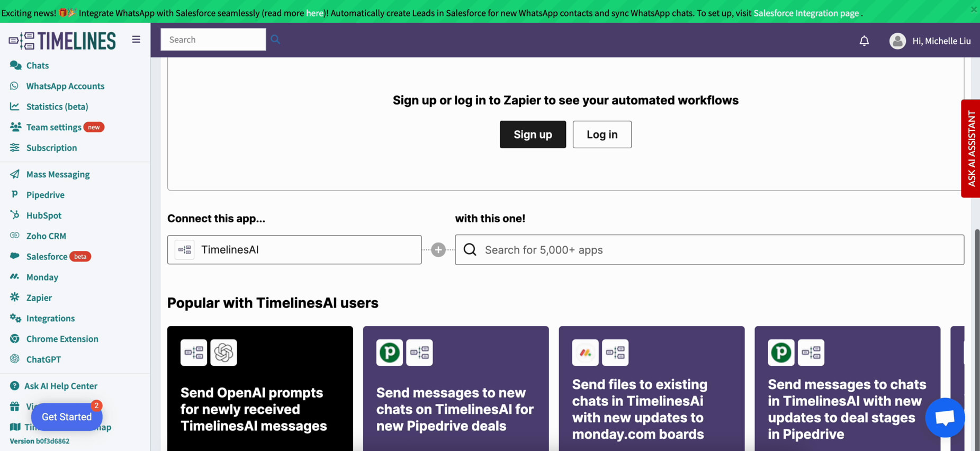Open Mass Messaging from the sidebar
980x451 pixels.
pyautogui.click(x=58, y=174)
